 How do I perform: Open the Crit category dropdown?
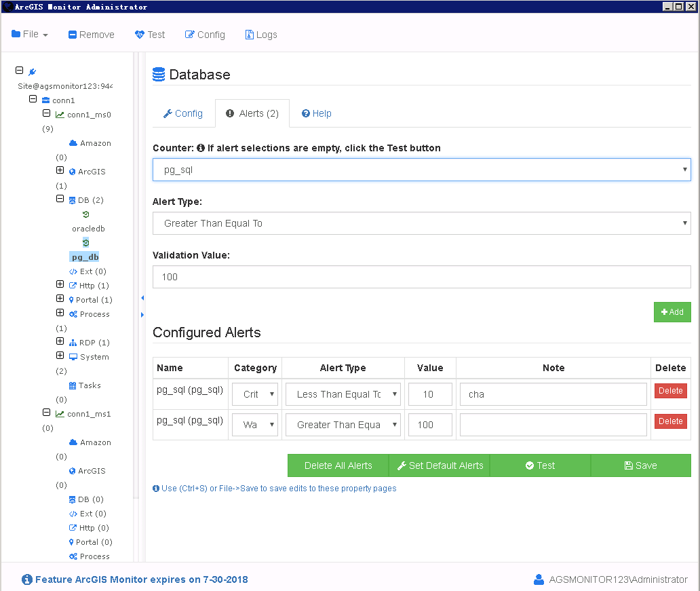click(255, 394)
